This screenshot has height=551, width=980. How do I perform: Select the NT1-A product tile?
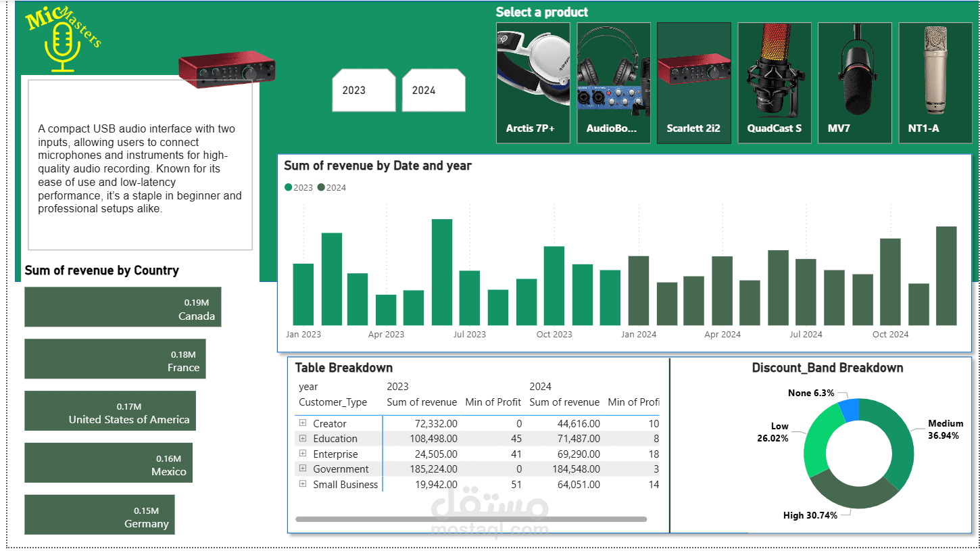935,83
